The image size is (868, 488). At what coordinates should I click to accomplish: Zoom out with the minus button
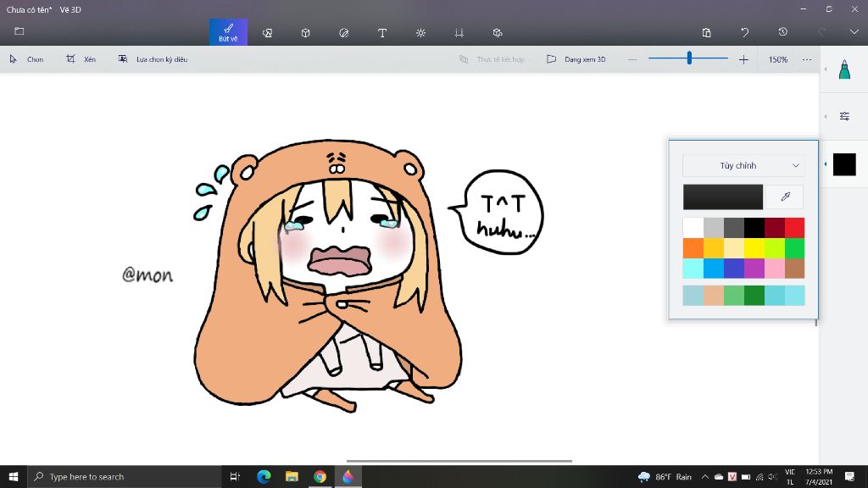632,59
